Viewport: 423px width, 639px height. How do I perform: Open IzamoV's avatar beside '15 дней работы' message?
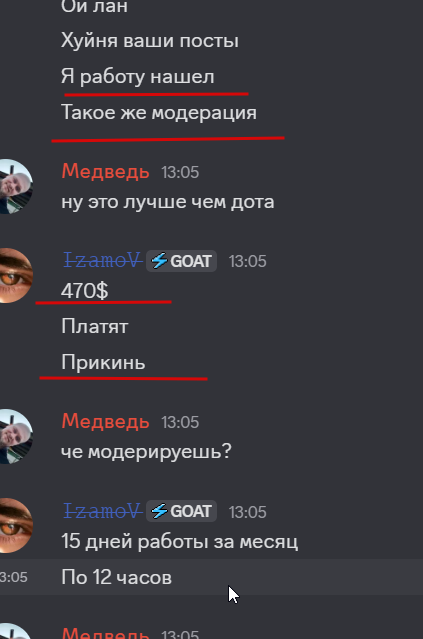point(15,526)
